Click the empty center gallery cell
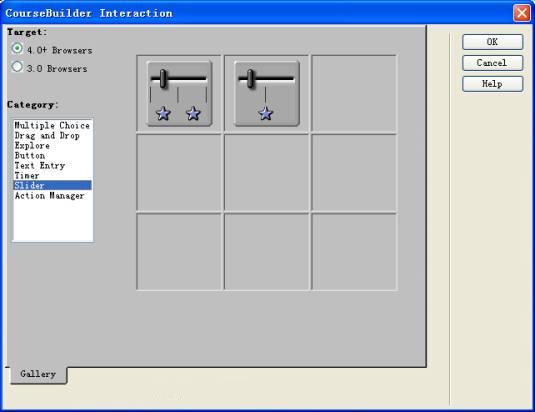 coord(266,173)
